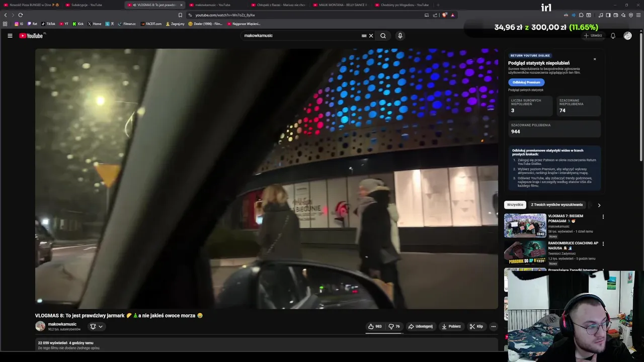
Task: Like the video with thumbs up 983
Action: pos(375,326)
